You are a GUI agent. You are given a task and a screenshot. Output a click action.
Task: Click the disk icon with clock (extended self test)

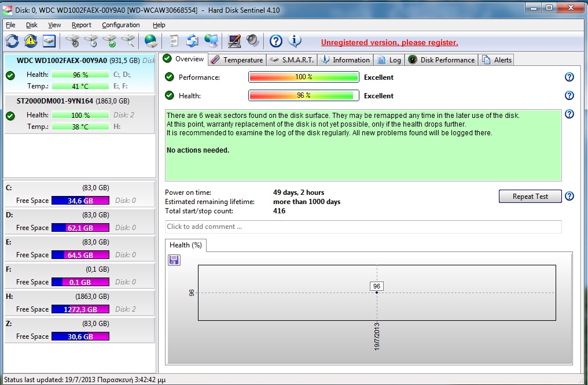[91, 41]
